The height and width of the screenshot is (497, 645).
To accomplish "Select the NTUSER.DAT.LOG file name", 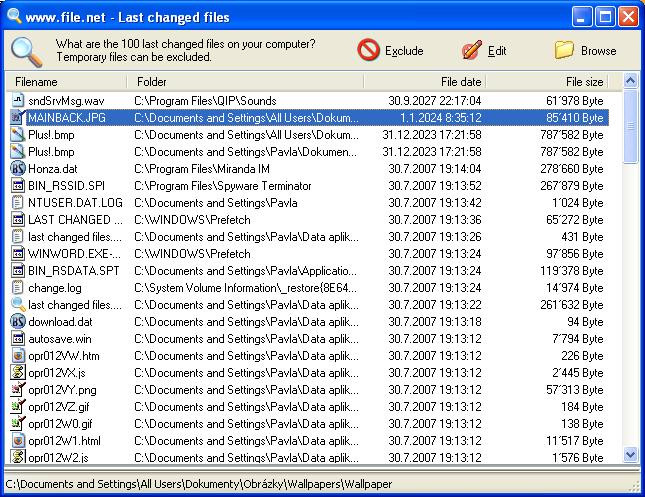I will 75,202.
